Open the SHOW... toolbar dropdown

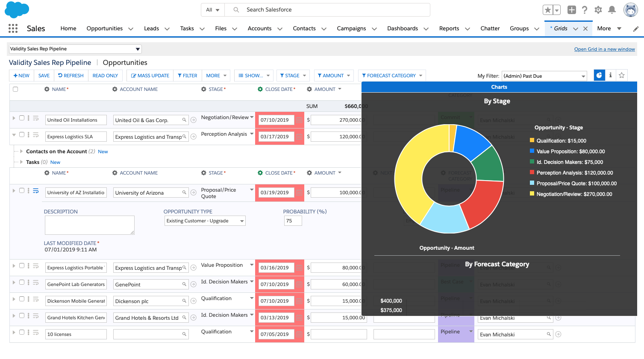[x=254, y=76]
